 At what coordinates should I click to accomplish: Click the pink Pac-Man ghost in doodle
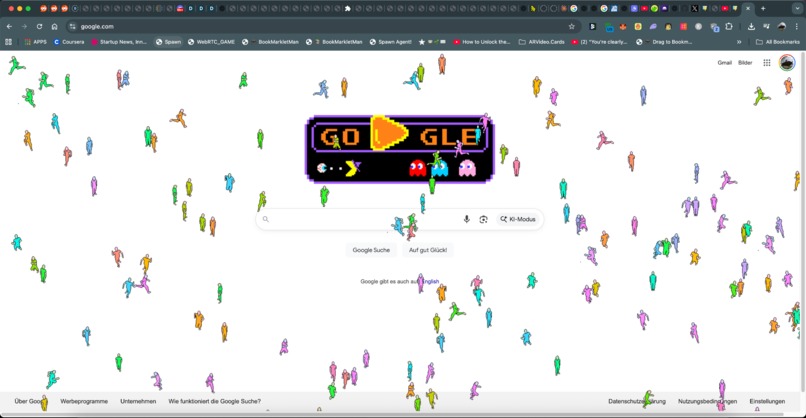tap(467, 168)
